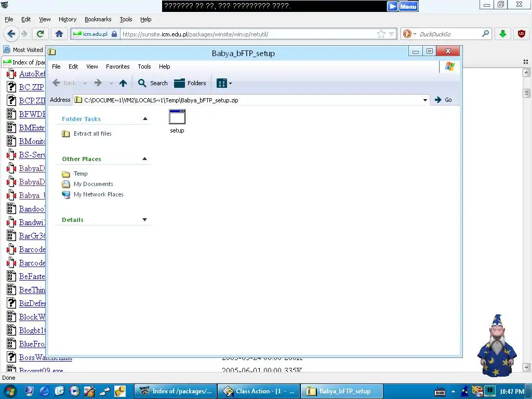Expand the Details section

point(145,220)
